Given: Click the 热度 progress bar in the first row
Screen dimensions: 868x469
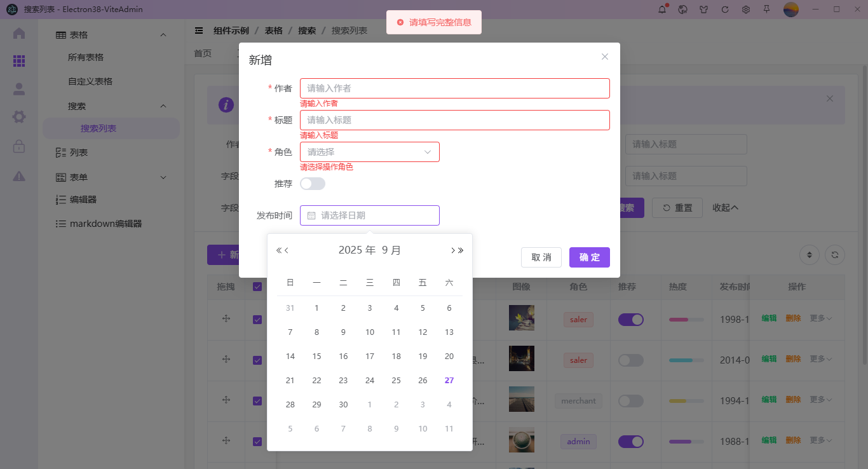Looking at the screenshot, I should (686, 319).
